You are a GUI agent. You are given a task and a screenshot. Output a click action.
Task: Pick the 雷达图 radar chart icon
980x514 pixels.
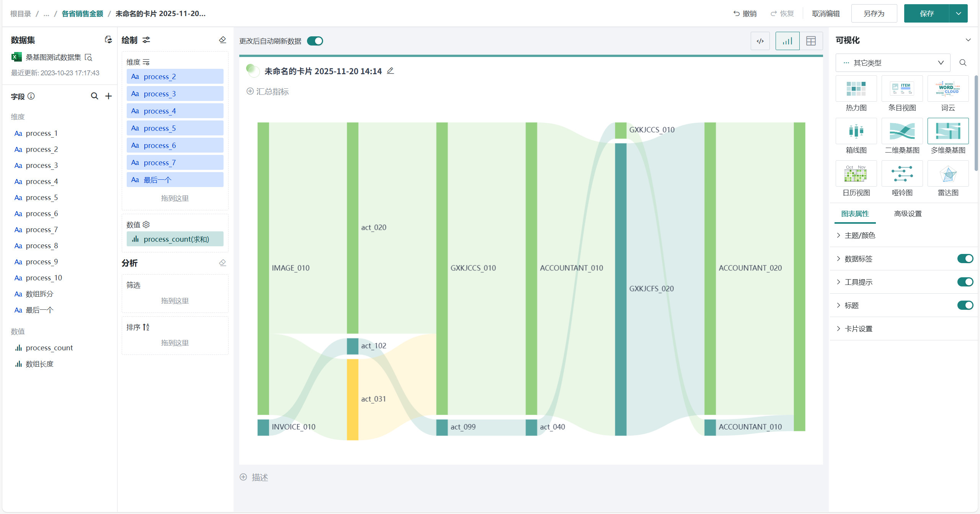[x=948, y=174]
